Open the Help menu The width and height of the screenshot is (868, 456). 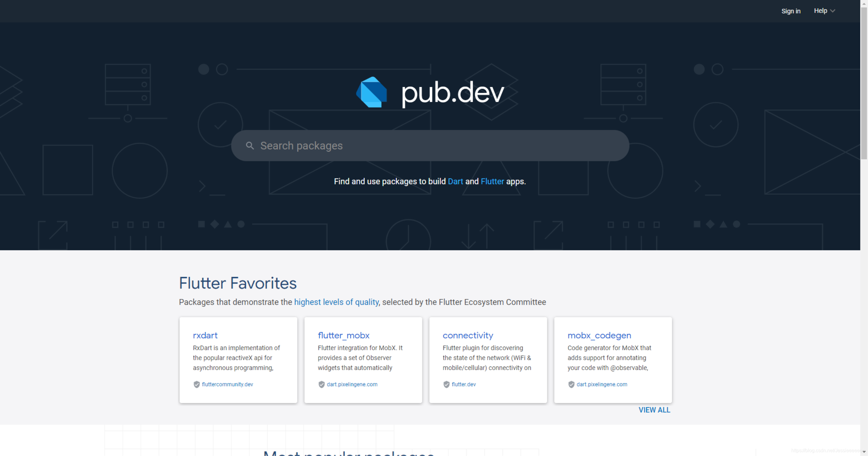click(x=824, y=11)
